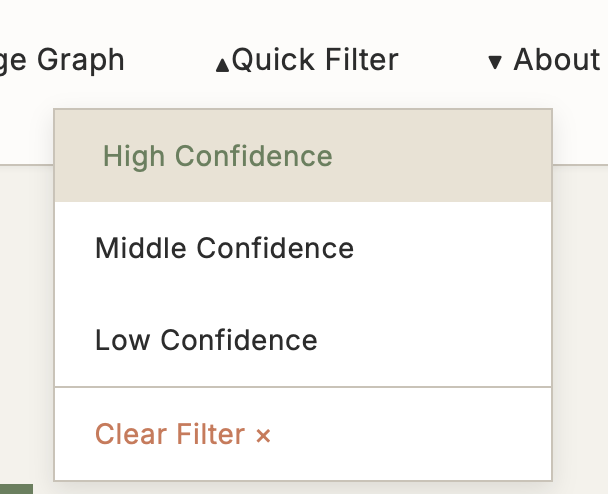Screen dimensions: 608x494
Task: Close the filter menu using the triangle toggle
Action: tap(222, 65)
